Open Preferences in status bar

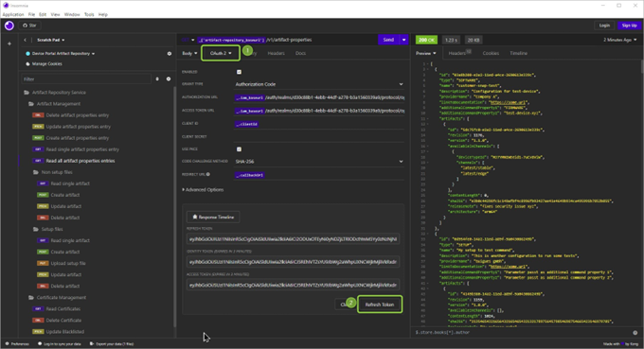17,344
